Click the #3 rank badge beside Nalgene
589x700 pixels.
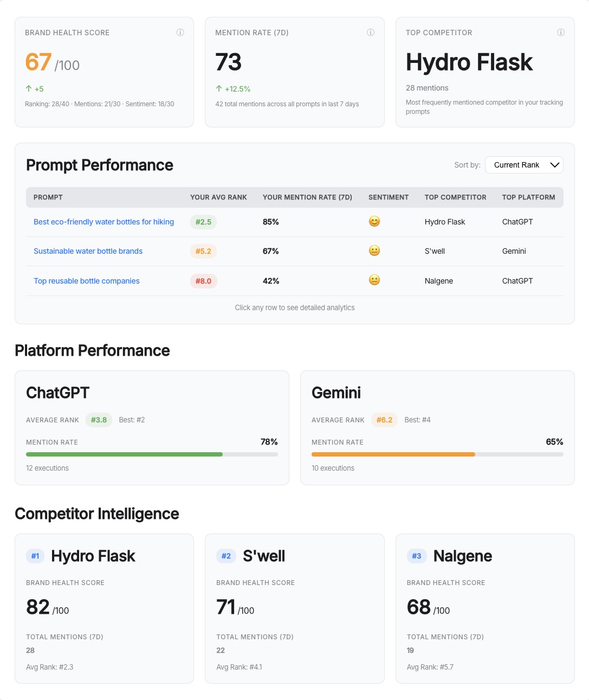tap(416, 556)
